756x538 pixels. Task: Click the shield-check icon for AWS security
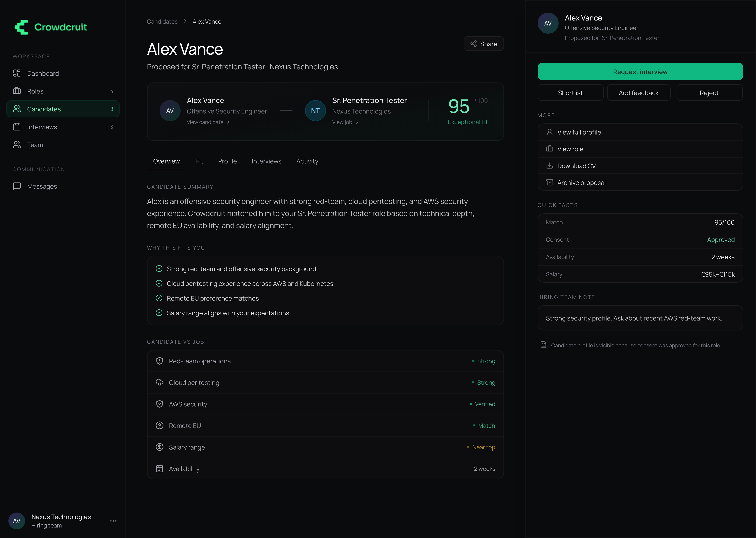(x=160, y=404)
